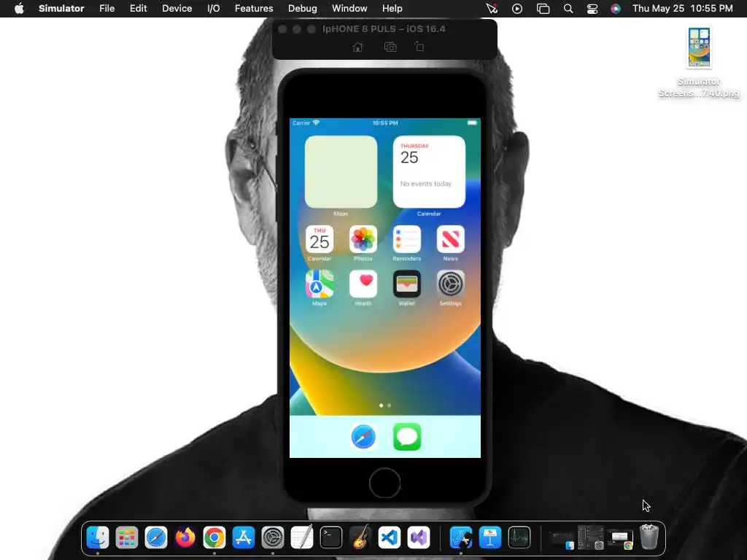Open the Wallet app
This screenshot has width=747, height=560.
point(407,284)
